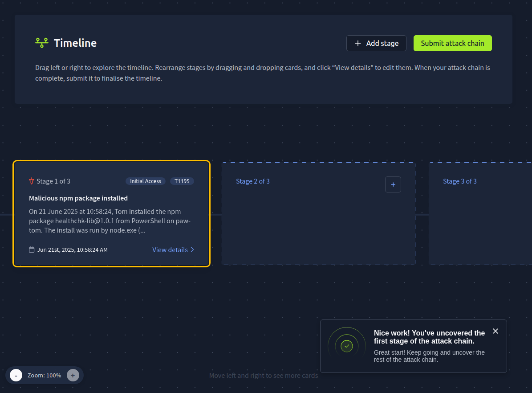Click the Zoom: 100% readout
Viewport: 532px width, 393px height.
tap(45, 375)
